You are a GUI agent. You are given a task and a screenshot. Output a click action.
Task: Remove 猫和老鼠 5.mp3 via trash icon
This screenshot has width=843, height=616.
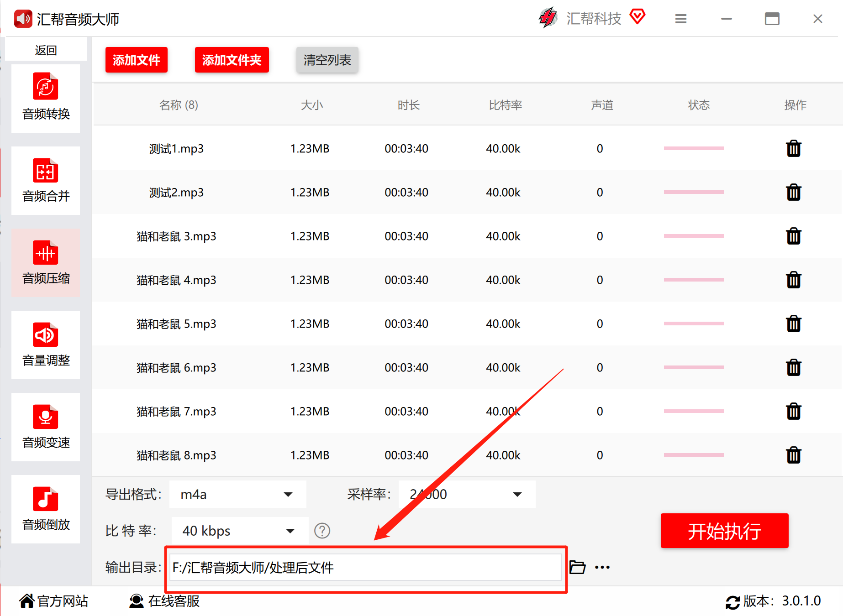pyautogui.click(x=794, y=324)
